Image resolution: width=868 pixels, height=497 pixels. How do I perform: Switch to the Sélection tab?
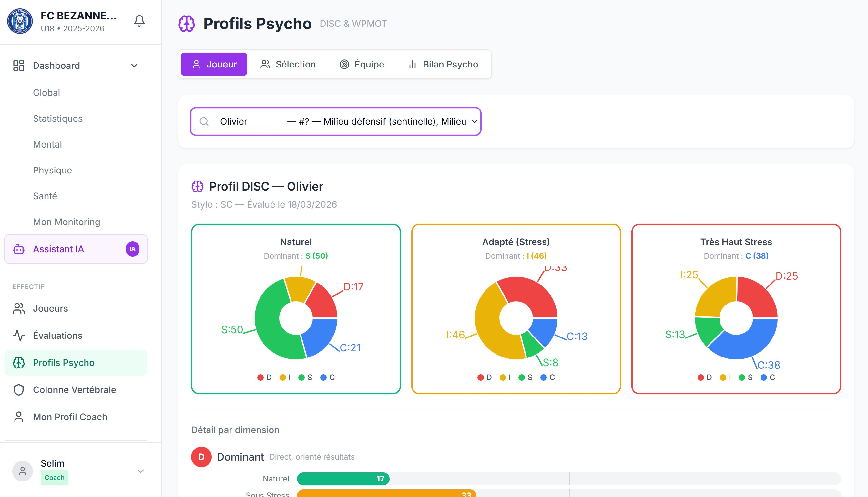(288, 64)
